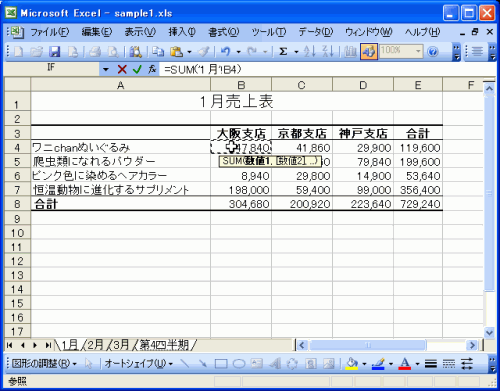Click the alignment icon on the right-hand toolbar
Image resolution: width=500 pixels, height=391 pixels.
[x=477, y=51]
